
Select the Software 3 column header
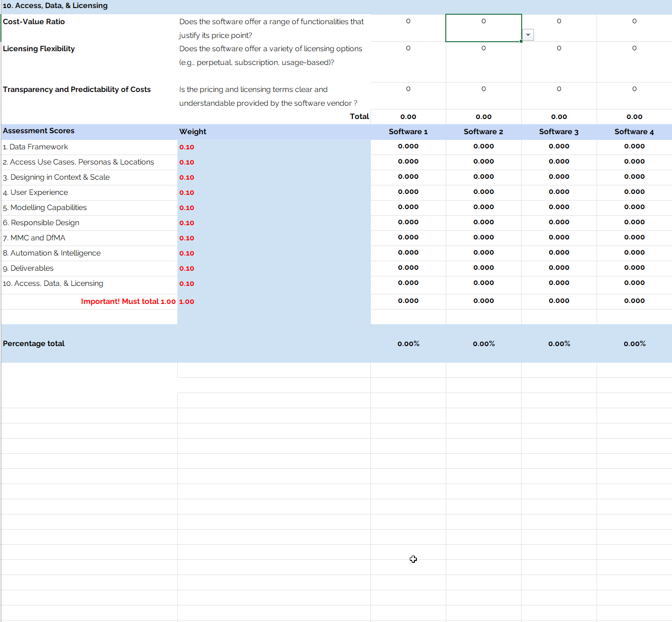click(559, 132)
